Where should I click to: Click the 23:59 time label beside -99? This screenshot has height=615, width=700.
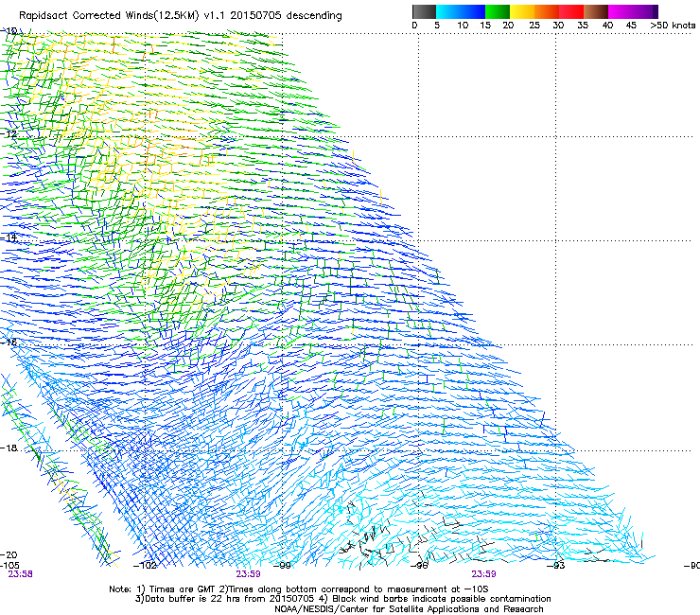pos(248,574)
